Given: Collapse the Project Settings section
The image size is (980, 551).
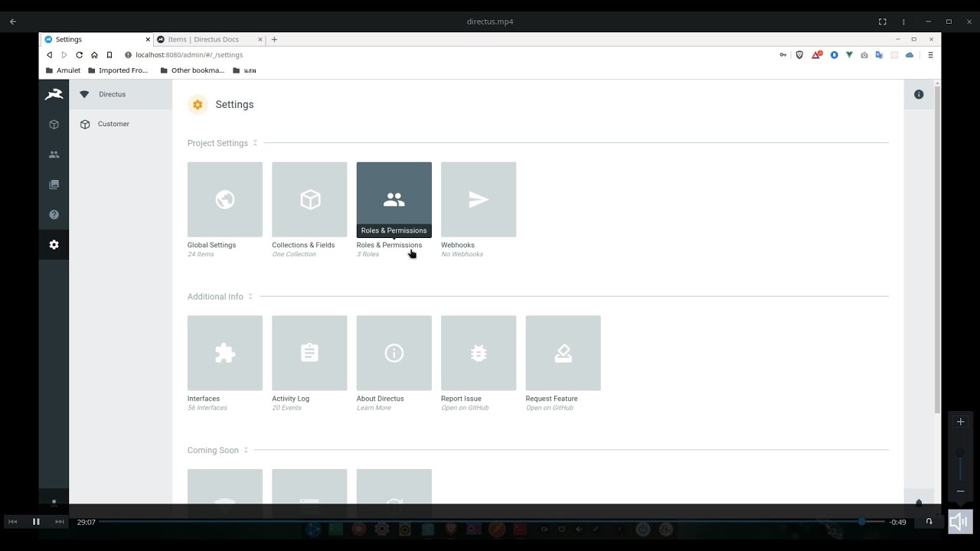Looking at the screenshot, I should point(255,143).
